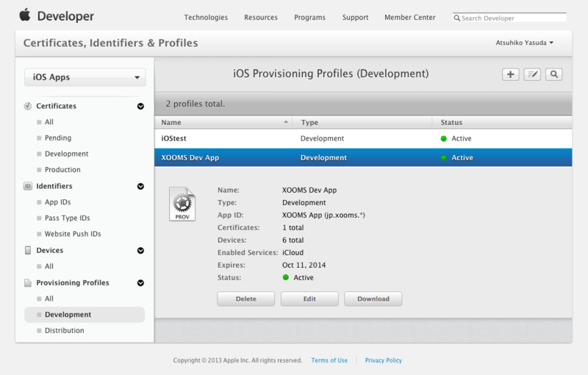This screenshot has width=588, height=375.
Task: Open the Resources menu
Action: pyautogui.click(x=261, y=17)
